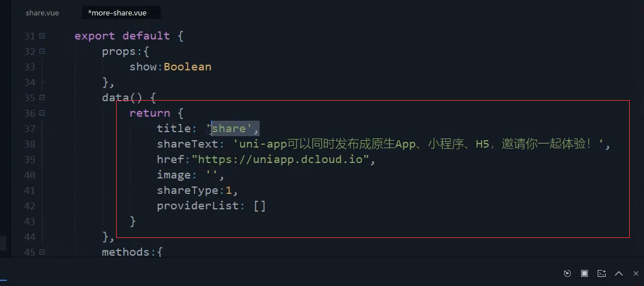Place cursor in the selected 'share' title text
Image resolution: width=644 pixels, height=286 pixels.
(x=228, y=129)
